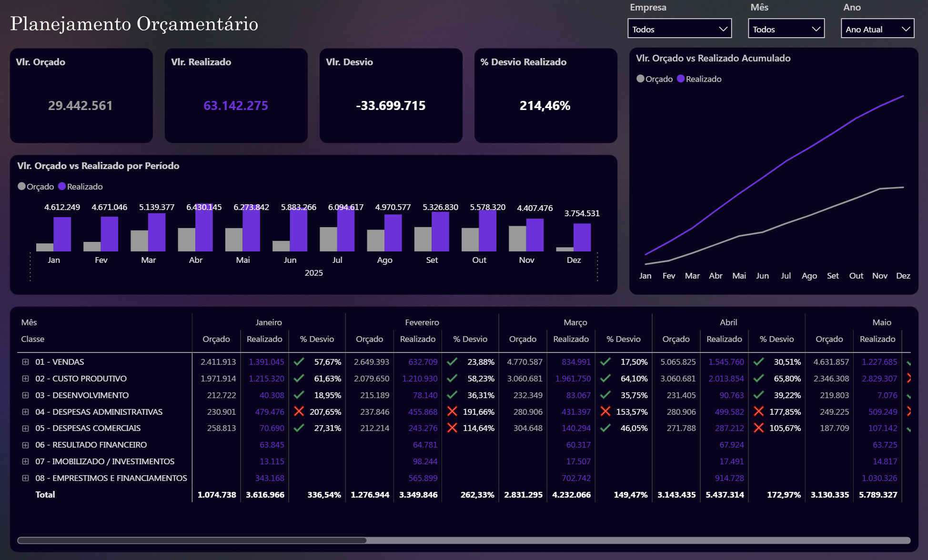Click Orçado legend marker in period chart
928x560 pixels.
pos(21,186)
